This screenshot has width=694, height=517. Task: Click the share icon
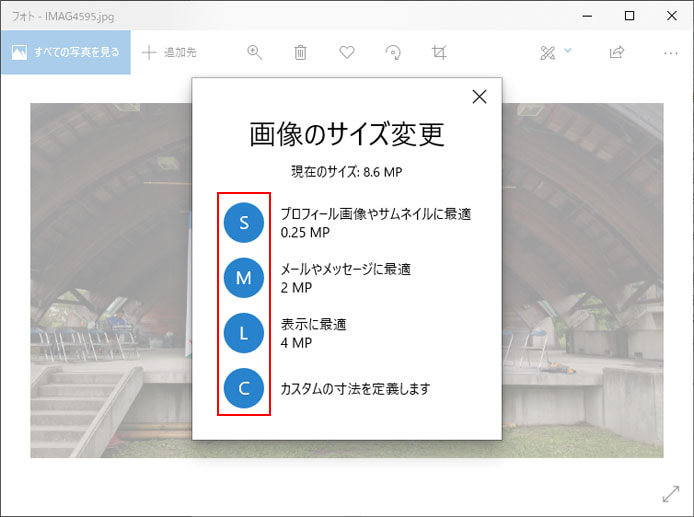point(617,52)
